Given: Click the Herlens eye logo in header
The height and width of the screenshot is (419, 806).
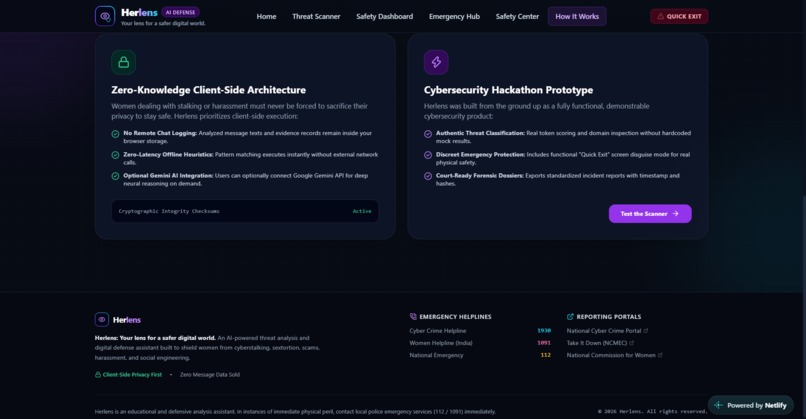Looking at the screenshot, I should [105, 16].
